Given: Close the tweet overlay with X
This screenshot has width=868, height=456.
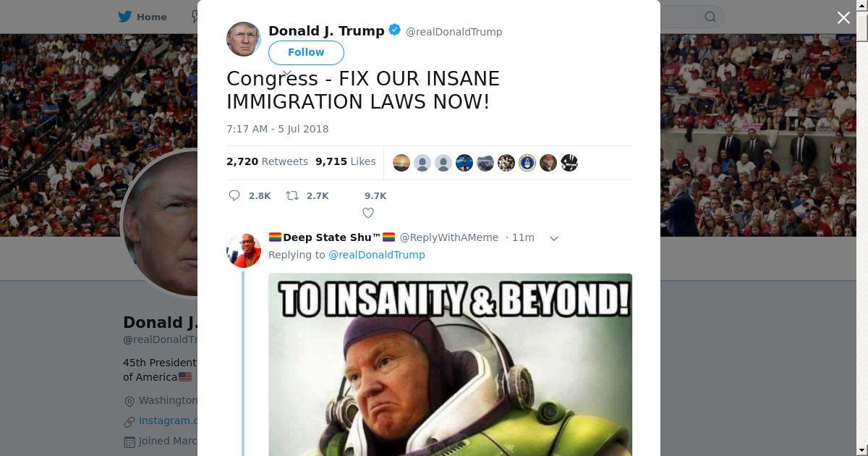Looking at the screenshot, I should pos(843,17).
